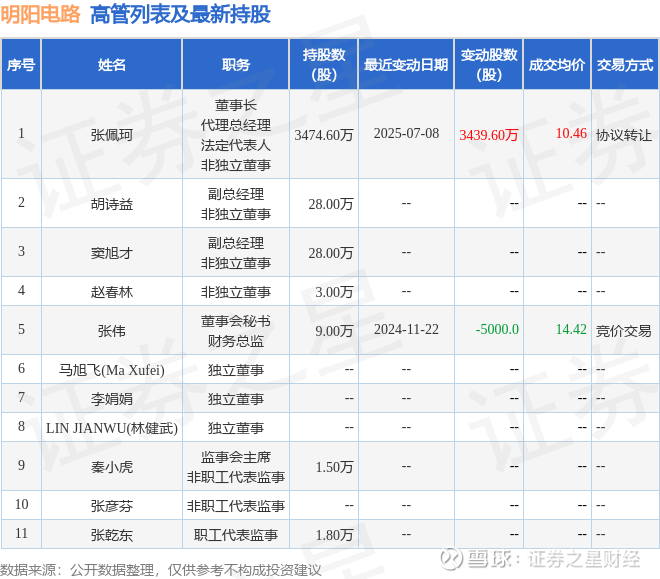Click row number 11

tap(21, 533)
